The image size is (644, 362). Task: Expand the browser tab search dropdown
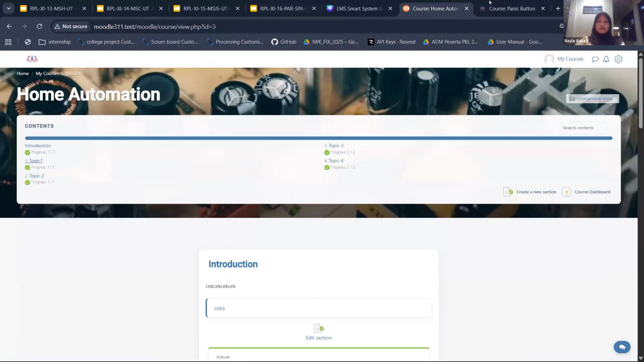coord(8,8)
